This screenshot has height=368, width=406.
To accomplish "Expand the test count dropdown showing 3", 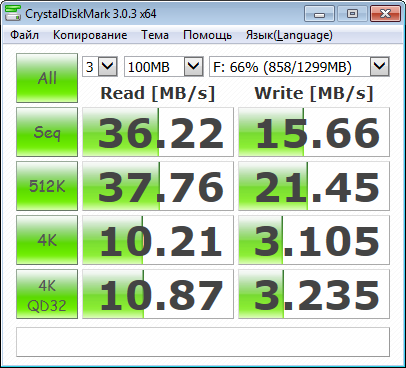I will 108,66.
